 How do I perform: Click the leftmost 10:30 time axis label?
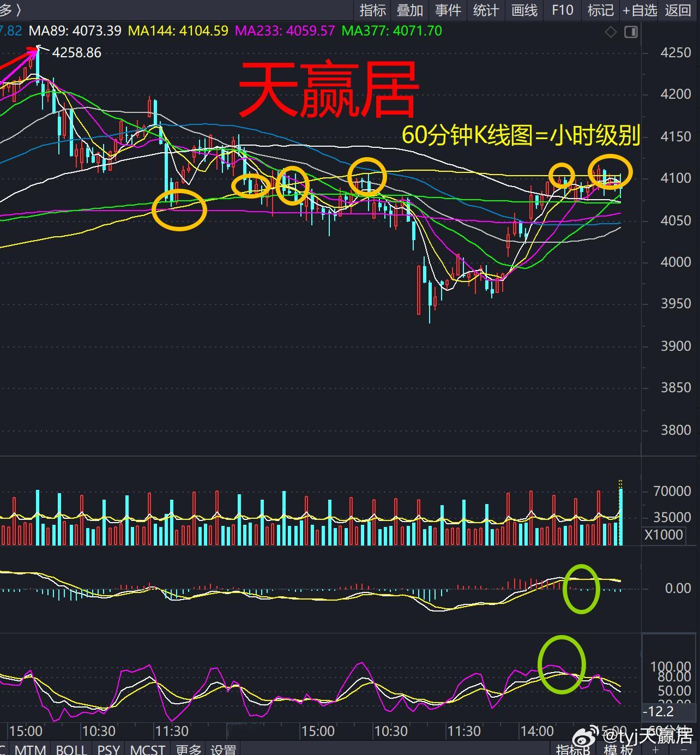click(98, 730)
